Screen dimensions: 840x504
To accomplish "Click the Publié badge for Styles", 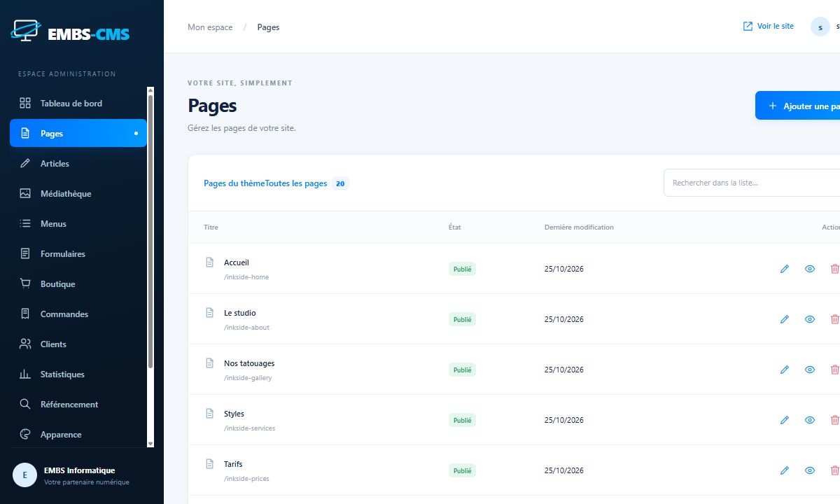I will click(462, 420).
